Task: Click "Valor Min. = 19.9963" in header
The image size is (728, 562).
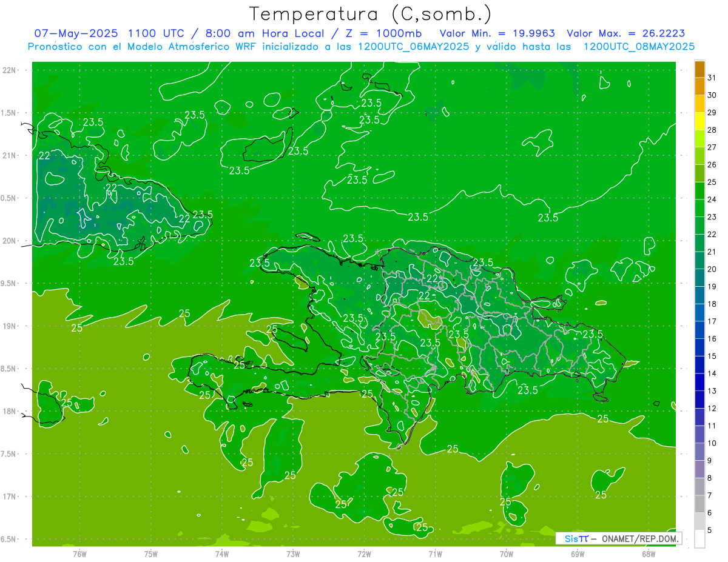Action: tap(497, 33)
